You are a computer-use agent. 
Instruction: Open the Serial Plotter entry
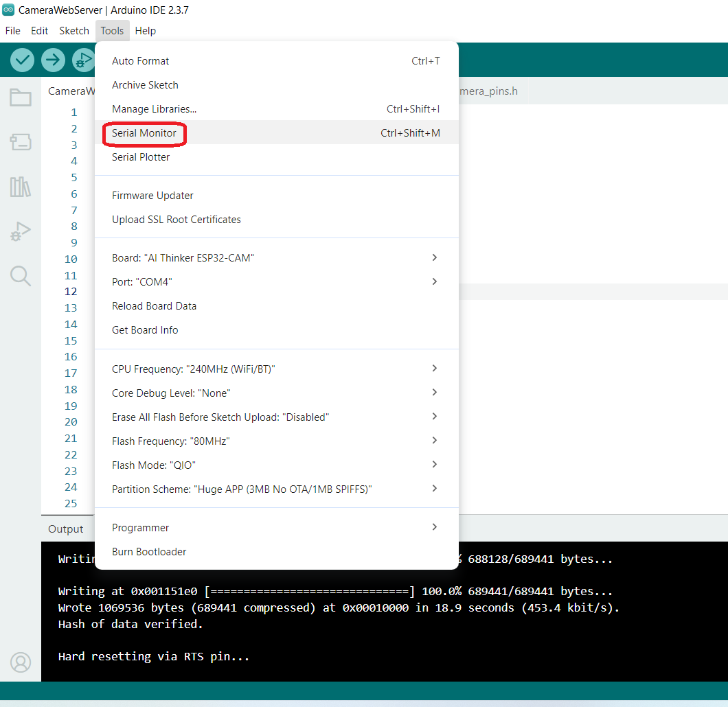(x=276, y=157)
